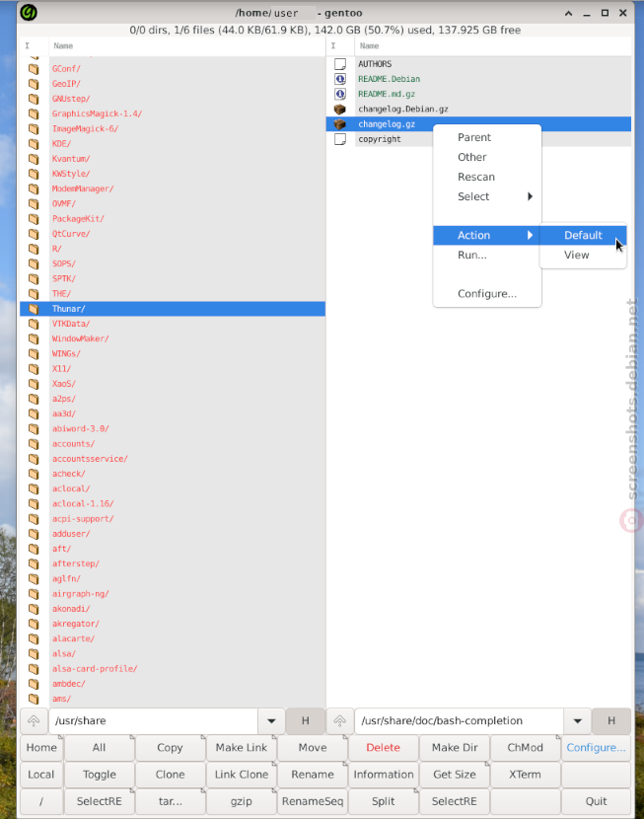This screenshot has height=819, width=644.
Task: Click the folder icon beside ModemManager/
Action: (x=34, y=188)
